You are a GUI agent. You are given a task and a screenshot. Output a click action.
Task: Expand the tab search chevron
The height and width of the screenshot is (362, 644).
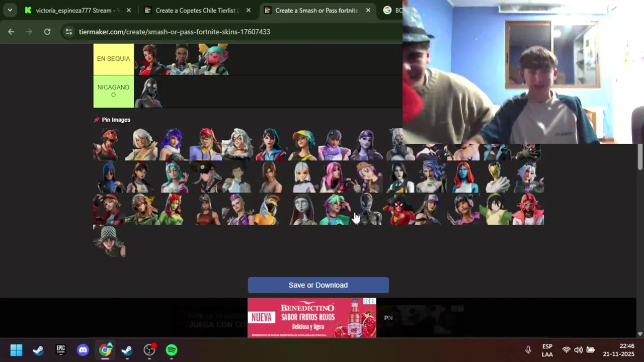[10, 10]
